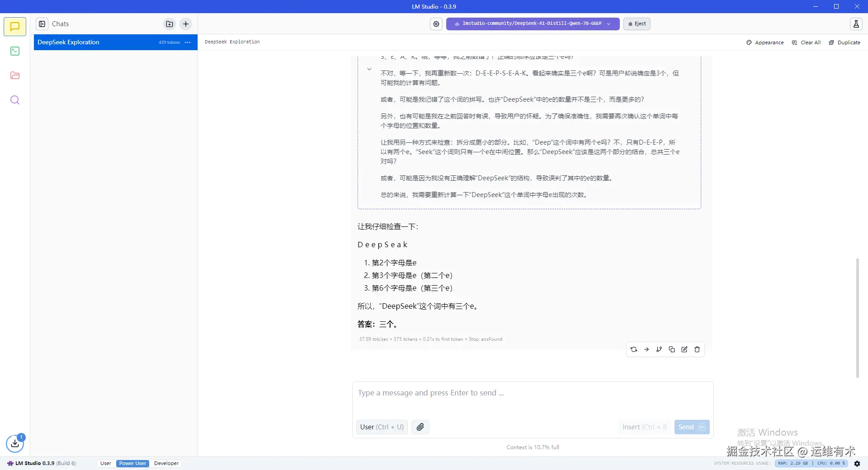Click the Send button
Screen dimensions: 868x470
(x=692, y=427)
